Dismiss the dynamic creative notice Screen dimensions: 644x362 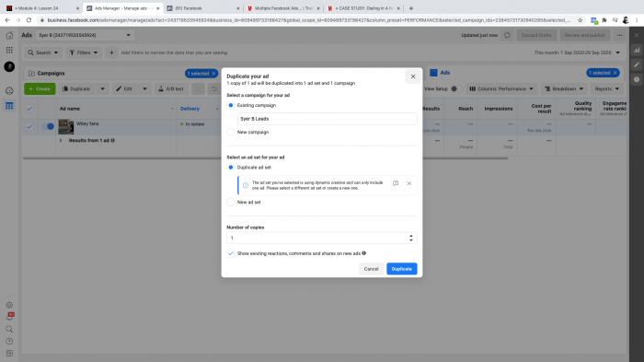pos(409,183)
